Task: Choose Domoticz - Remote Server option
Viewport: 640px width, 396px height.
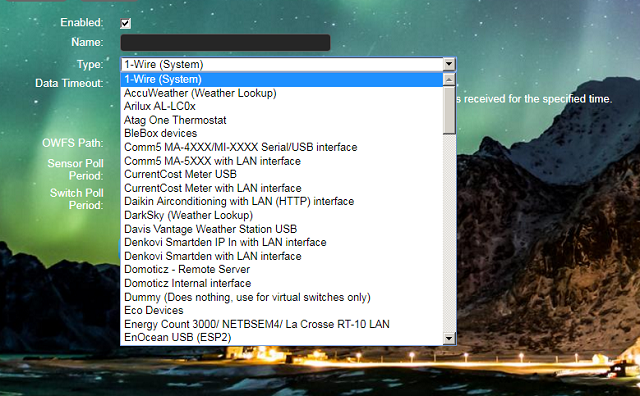Action: [282, 269]
